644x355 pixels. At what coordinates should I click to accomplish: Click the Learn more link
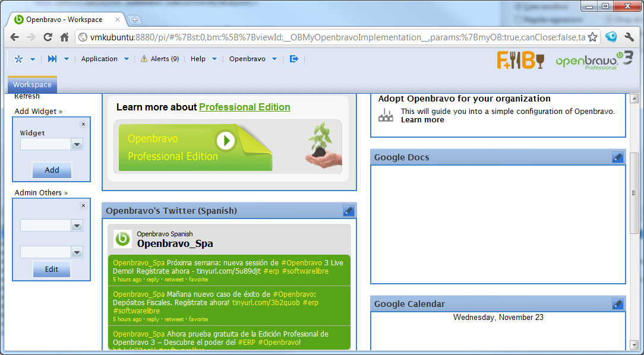coord(422,120)
